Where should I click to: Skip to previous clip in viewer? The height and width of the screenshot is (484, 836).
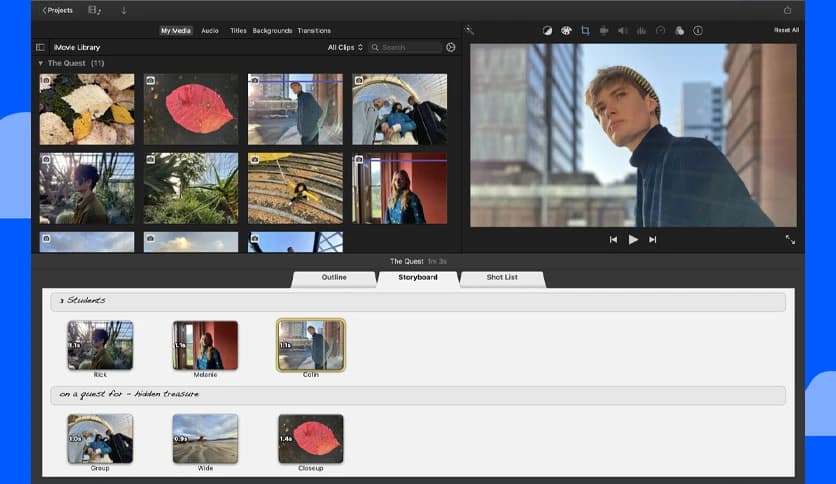pyautogui.click(x=613, y=240)
